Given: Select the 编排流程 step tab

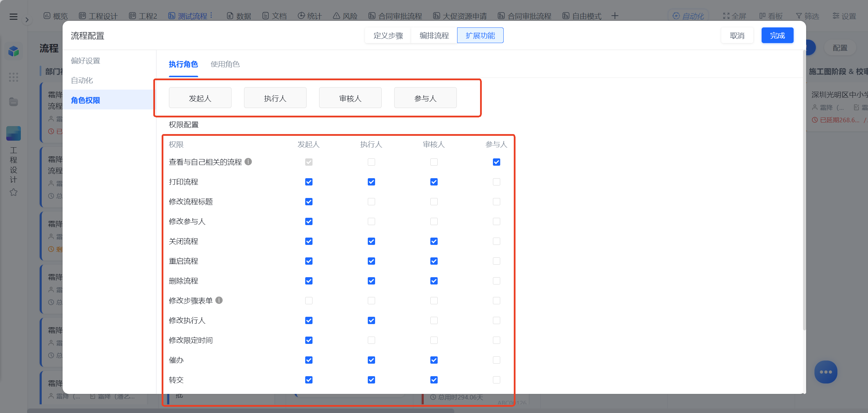Looking at the screenshot, I should click(434, 35).
